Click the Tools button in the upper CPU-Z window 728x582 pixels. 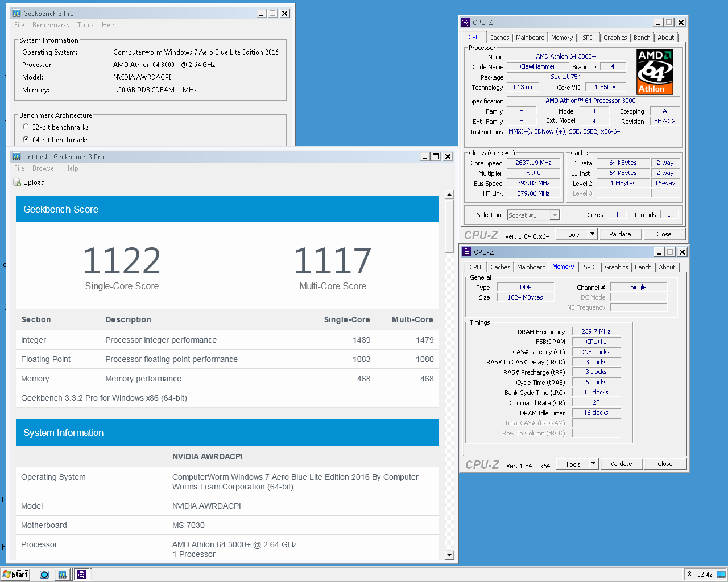click(x=572, y=234)
